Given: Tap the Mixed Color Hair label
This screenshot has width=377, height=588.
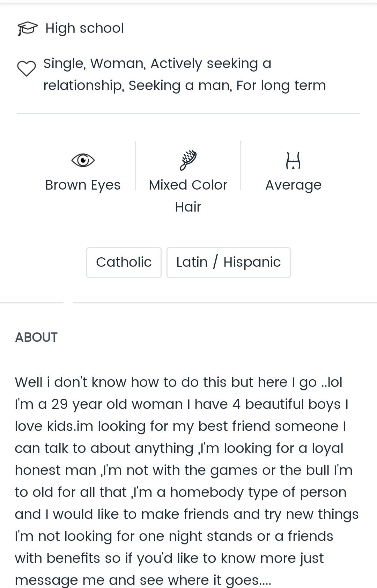Looking at the screenshot, I should tap(188, 196).
